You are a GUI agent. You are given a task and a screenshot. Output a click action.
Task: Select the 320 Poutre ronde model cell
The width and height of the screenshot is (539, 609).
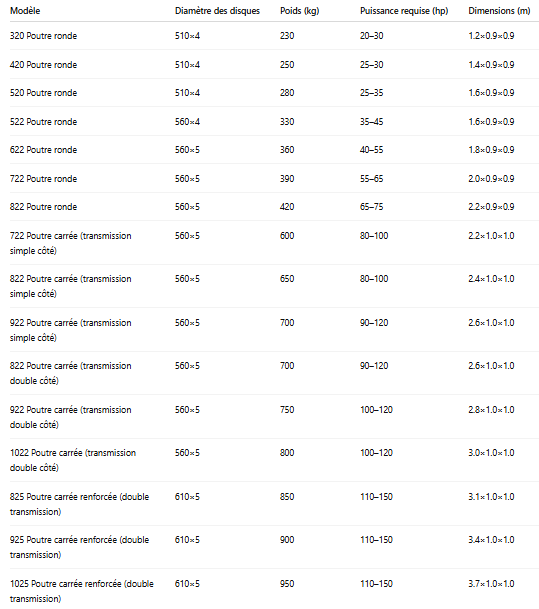(x=43, y=36)
